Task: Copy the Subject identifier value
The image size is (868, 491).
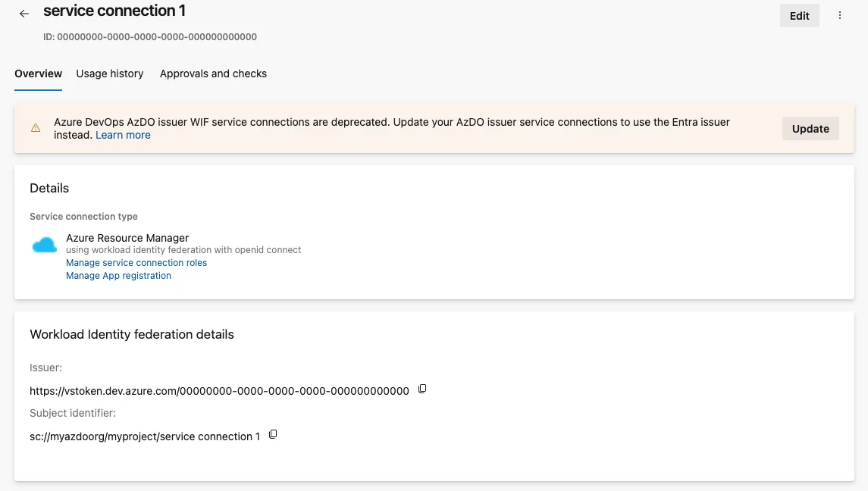Action: pos(273,434)
